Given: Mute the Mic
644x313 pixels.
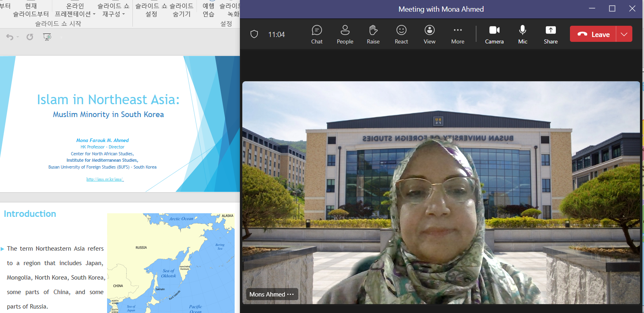Looking at the screenshot, I should 522,35.
